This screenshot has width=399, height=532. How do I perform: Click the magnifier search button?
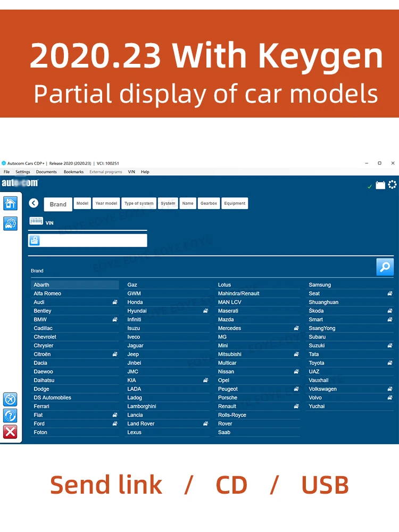pos(385,267)
